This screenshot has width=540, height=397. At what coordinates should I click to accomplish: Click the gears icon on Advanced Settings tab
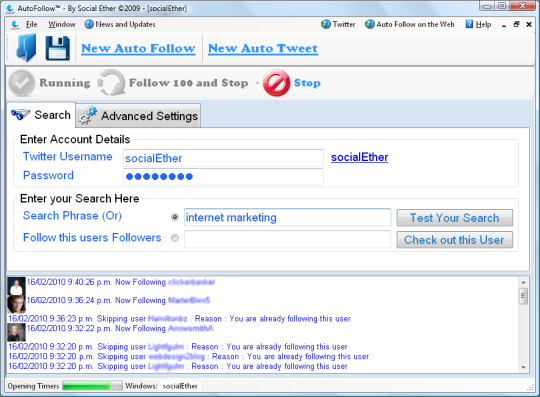pyautogui.click(x=87, y=115)
